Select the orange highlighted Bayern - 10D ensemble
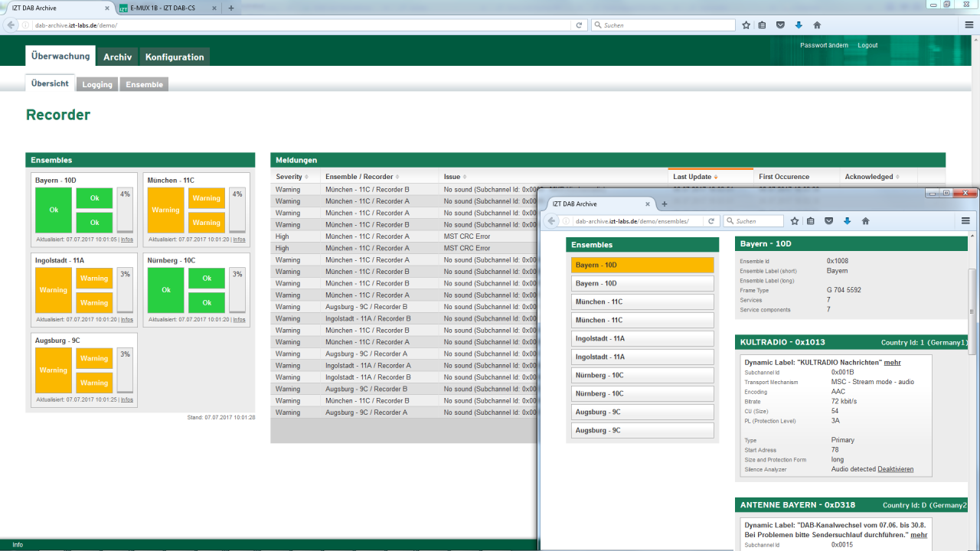Viewport: 980px width, 551px height. [642, 265]
